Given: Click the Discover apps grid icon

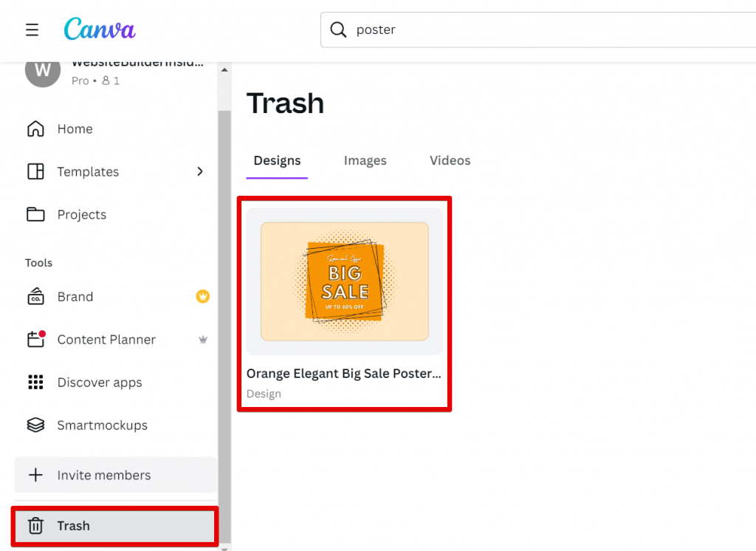Looking at the screenshot, I should tap(35, 383).
